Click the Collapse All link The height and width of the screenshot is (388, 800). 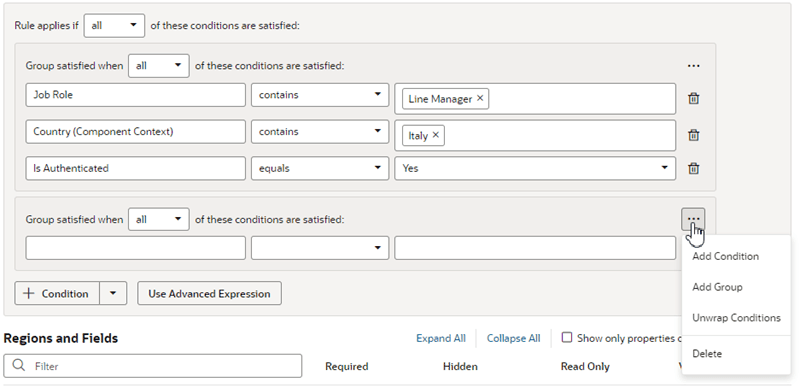click(x=513, y=338)
